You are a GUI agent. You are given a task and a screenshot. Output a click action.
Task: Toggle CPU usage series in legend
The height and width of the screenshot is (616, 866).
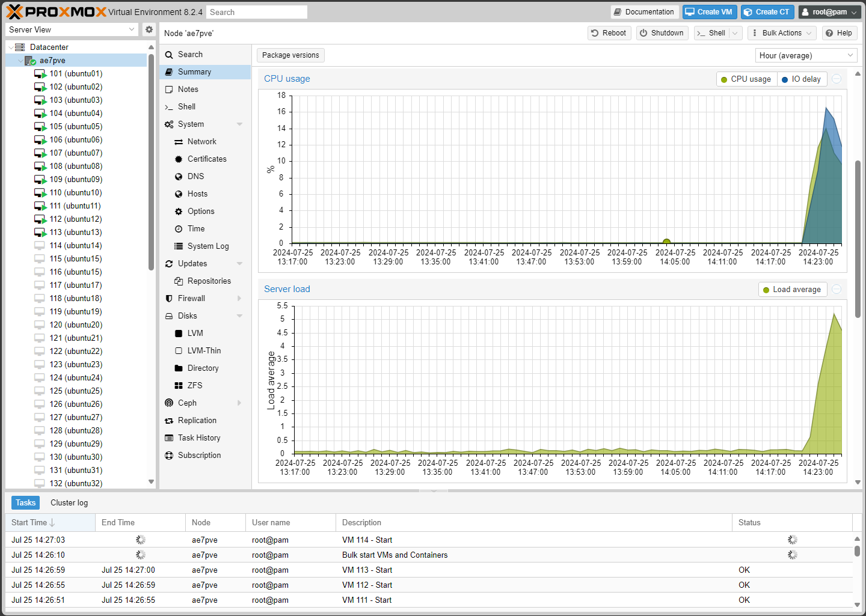(746, 79)
